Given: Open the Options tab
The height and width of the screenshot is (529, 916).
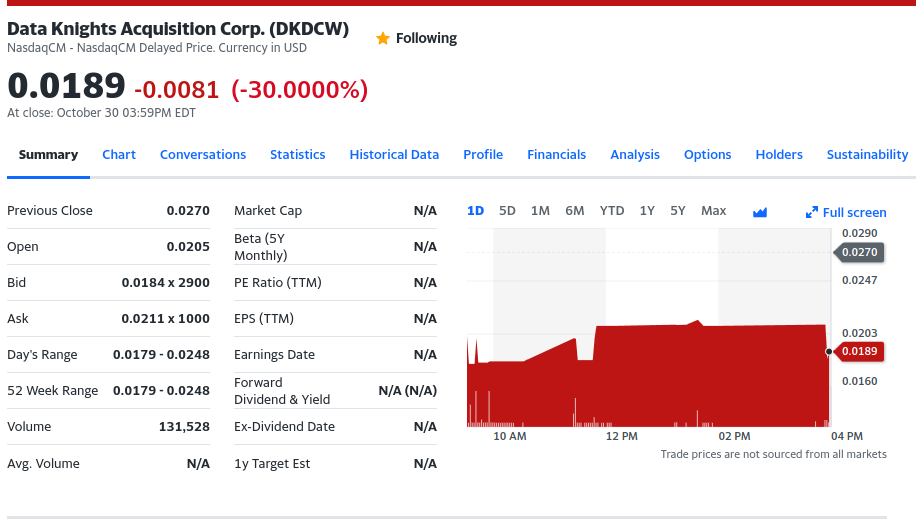Looking at the screenshot, I should coord(707,155).
